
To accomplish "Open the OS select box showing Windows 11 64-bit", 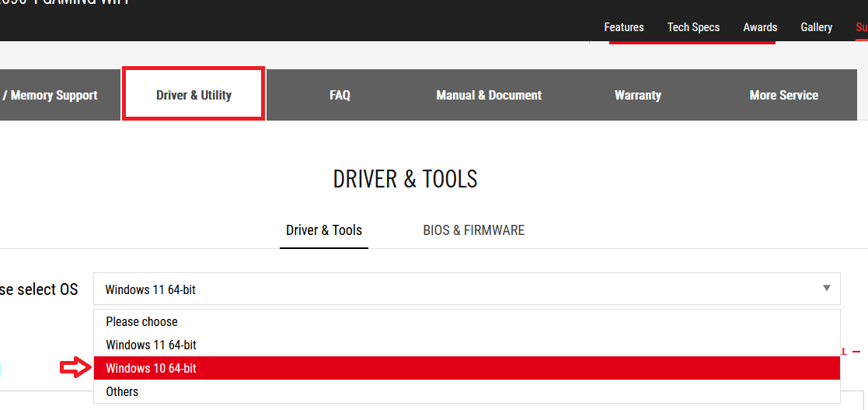I will point(466,289).
